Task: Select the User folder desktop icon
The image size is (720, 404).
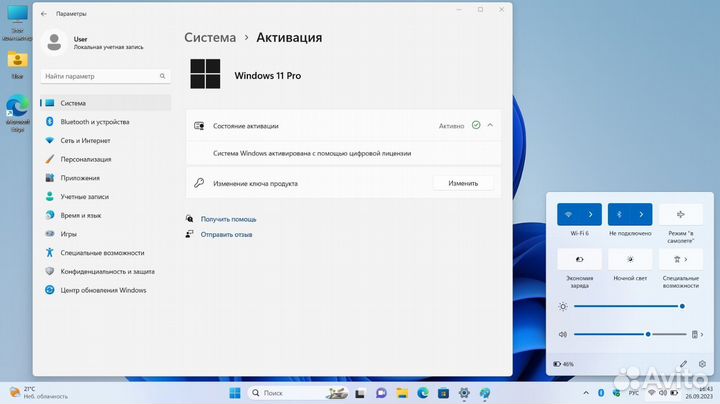Action: coord(17,65)
